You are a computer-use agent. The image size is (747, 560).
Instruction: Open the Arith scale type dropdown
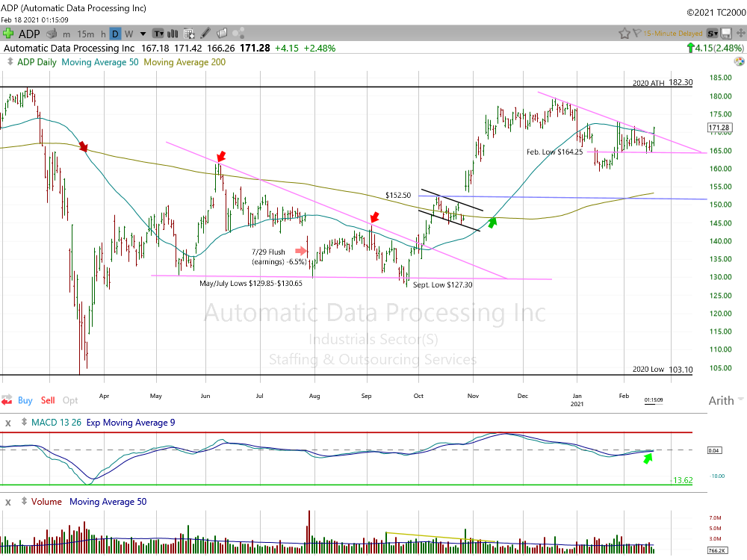(x=725, y=400)
